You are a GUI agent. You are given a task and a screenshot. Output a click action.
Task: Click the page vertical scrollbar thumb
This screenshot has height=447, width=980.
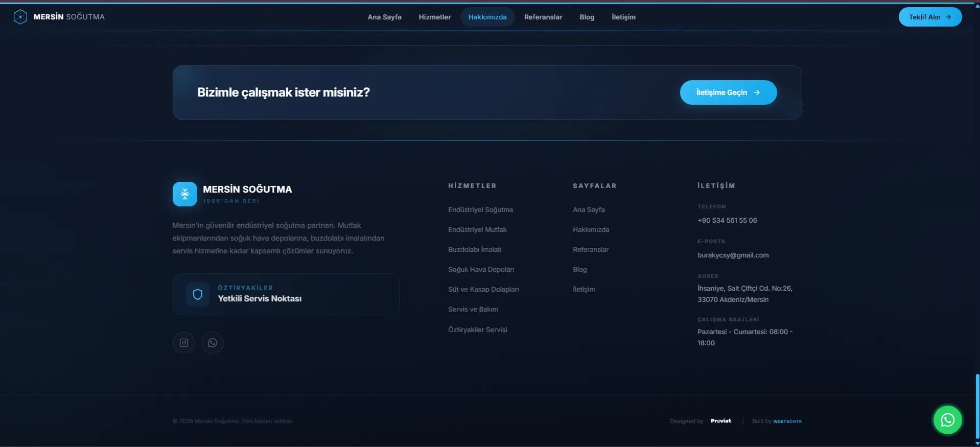(977, 406)
